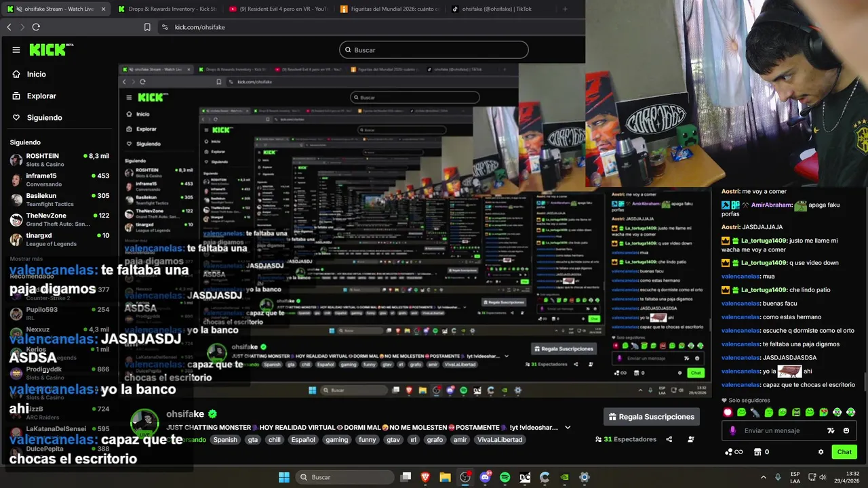
Task: Open the tinargxd channel
Action: click(60, 239)
